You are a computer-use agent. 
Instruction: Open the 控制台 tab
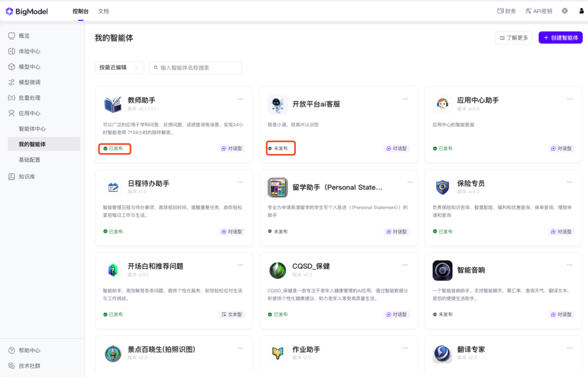coord(81,11)
